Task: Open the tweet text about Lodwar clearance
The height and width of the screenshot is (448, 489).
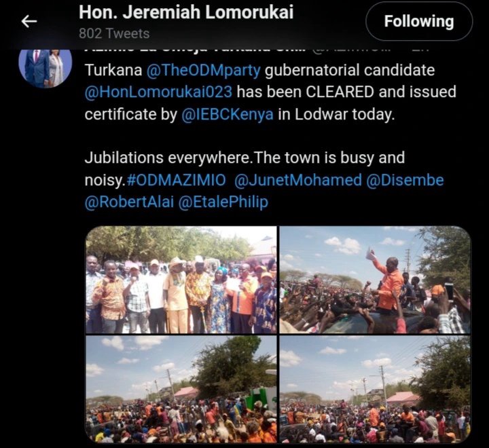Action: pos(270,92)
